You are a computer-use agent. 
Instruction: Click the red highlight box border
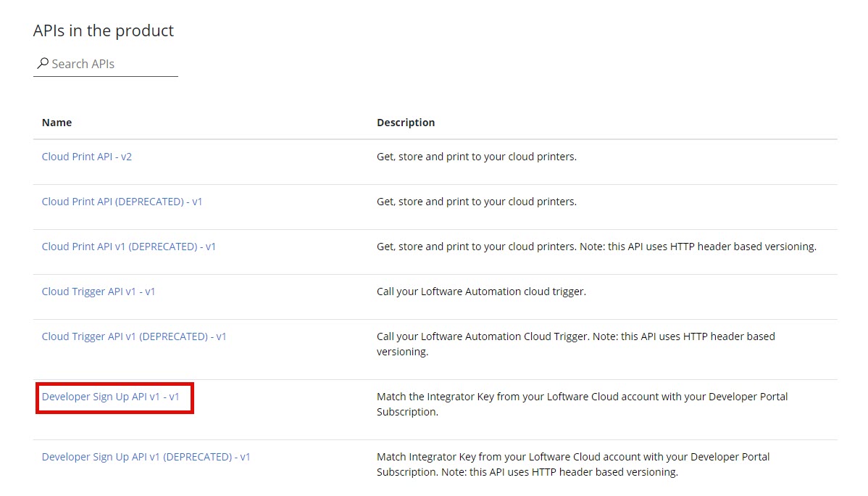tap(114, 384)
